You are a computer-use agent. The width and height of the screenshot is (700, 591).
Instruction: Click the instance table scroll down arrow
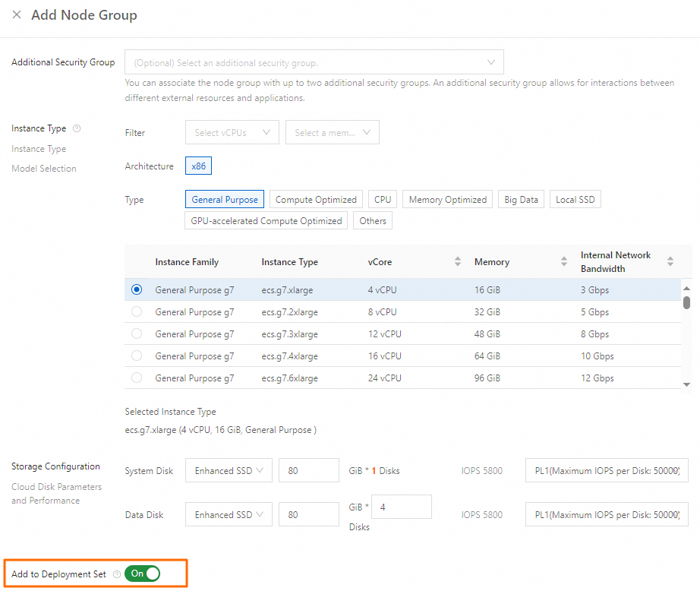click(686, 384)
